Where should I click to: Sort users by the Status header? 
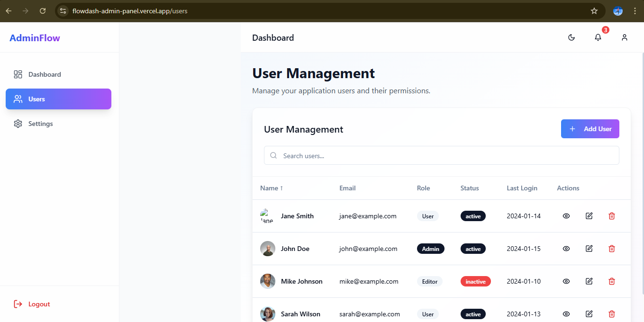pyautogui.click(x=469, y=188)
